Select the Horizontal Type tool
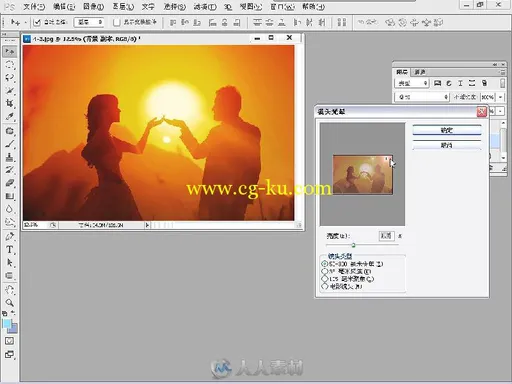The width and height of the screenshot is (512, 384). click(x=9, y=249)
